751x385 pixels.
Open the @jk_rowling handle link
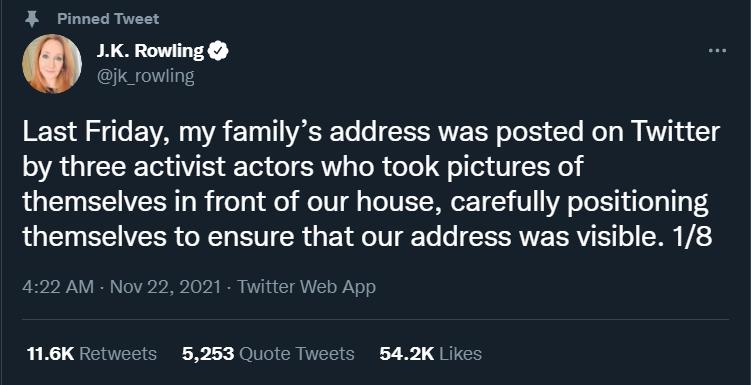click(146, 76)
